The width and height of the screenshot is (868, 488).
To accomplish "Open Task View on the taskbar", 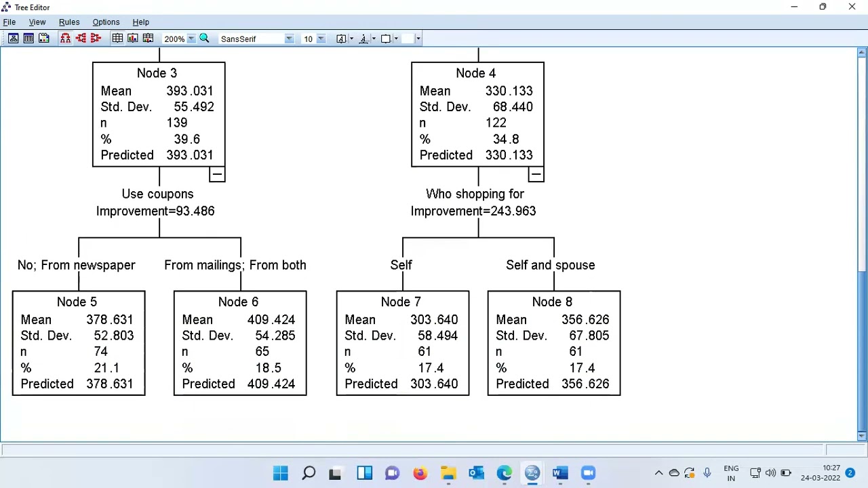I will coord(336,473).
